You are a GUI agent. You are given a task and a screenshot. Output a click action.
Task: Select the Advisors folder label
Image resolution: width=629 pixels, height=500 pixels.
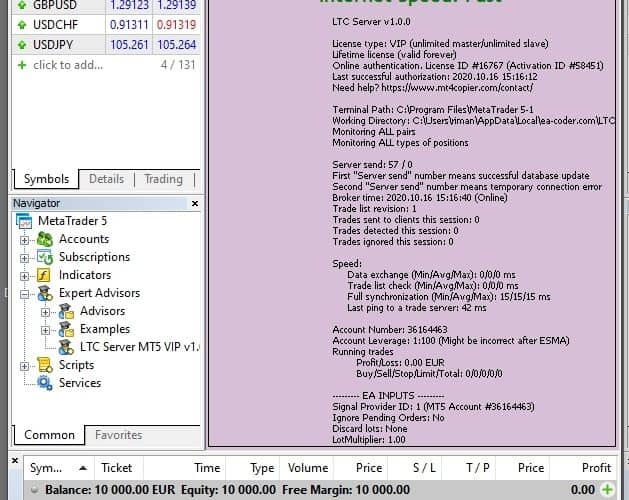coord(102,311)
